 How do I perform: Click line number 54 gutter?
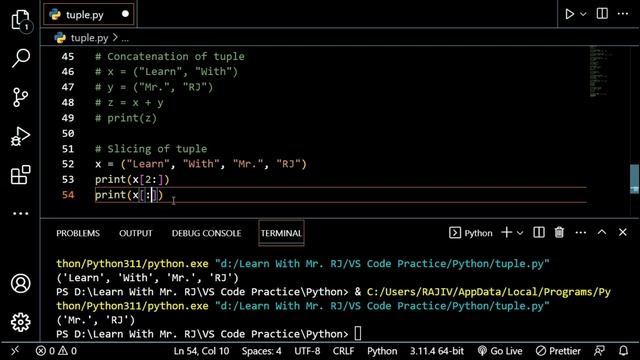coord(68,195)
